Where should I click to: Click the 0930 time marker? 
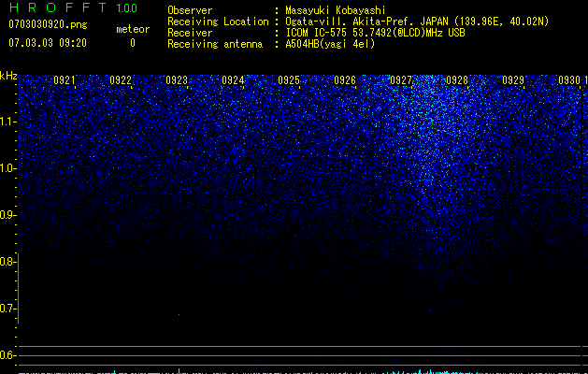[569, 80]
